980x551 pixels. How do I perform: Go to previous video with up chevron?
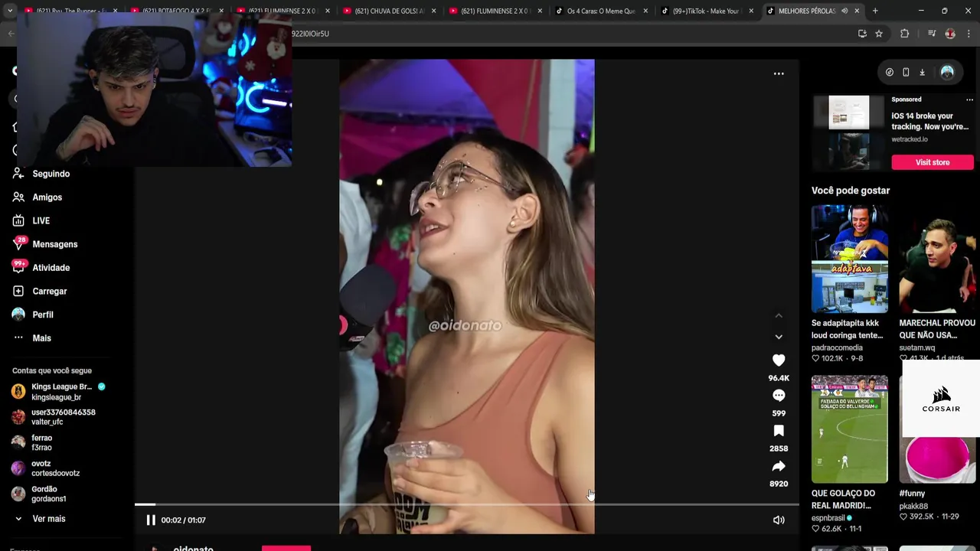779,315
